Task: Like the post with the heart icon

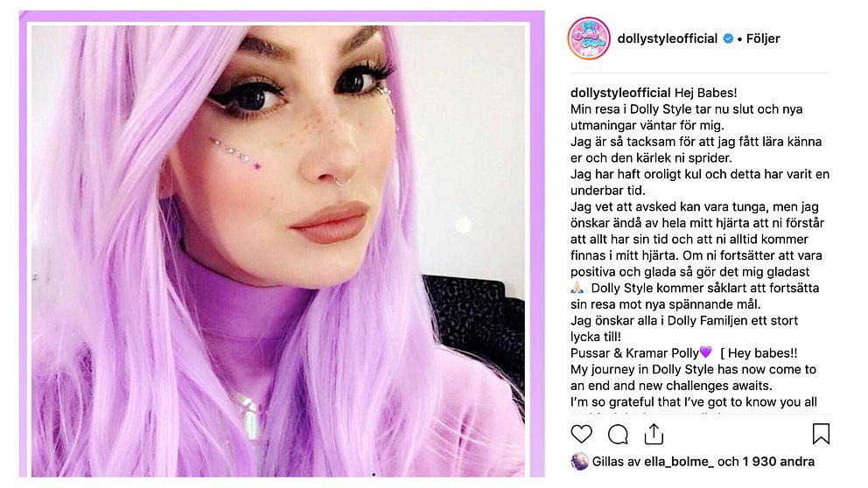Action: (x=581, y=434)
